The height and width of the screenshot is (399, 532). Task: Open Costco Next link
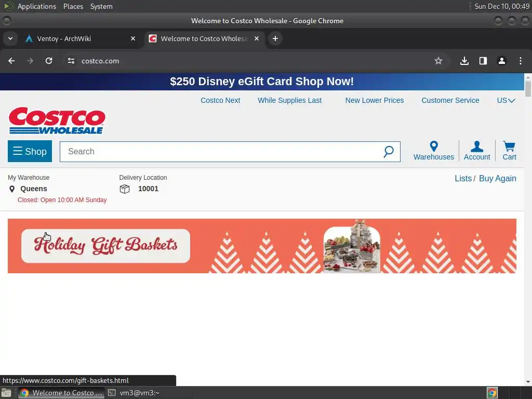(220, 100)
